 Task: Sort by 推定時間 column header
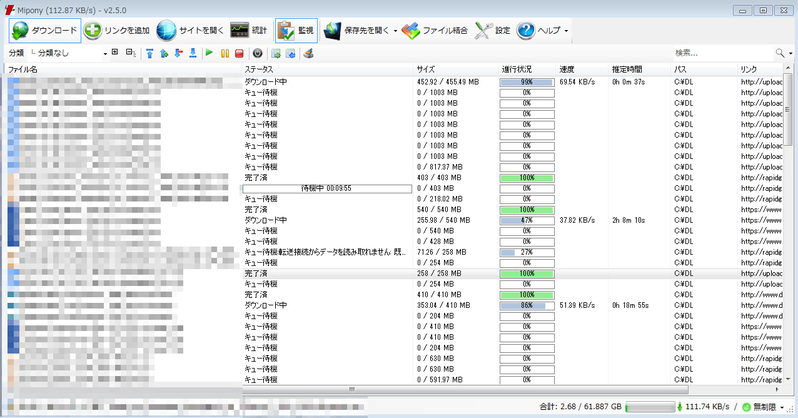640,69
